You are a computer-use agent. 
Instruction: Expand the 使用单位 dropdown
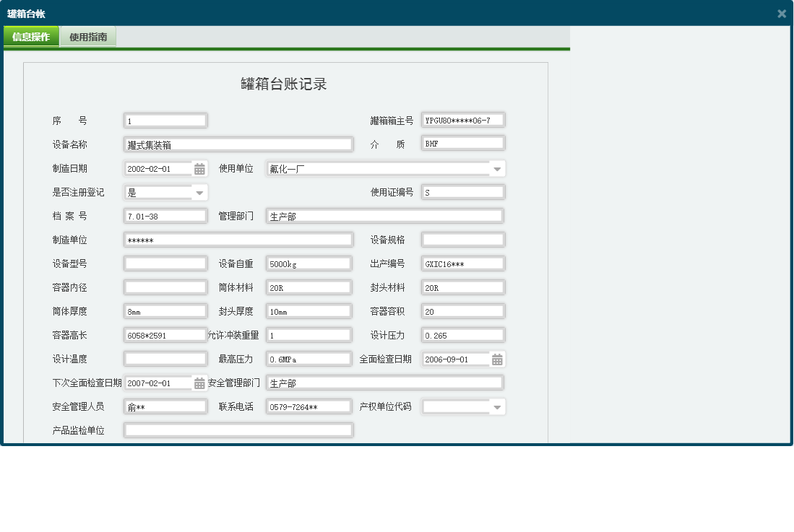click(x=497, y=168)
